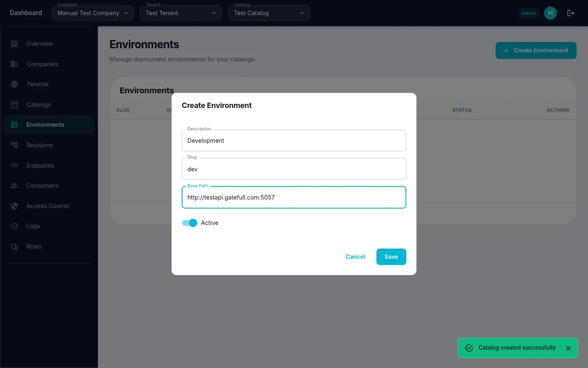Viewport: 588px width, 368px height.
Task: Click the Tenants globe icon
Action: (x=14, y=84)
